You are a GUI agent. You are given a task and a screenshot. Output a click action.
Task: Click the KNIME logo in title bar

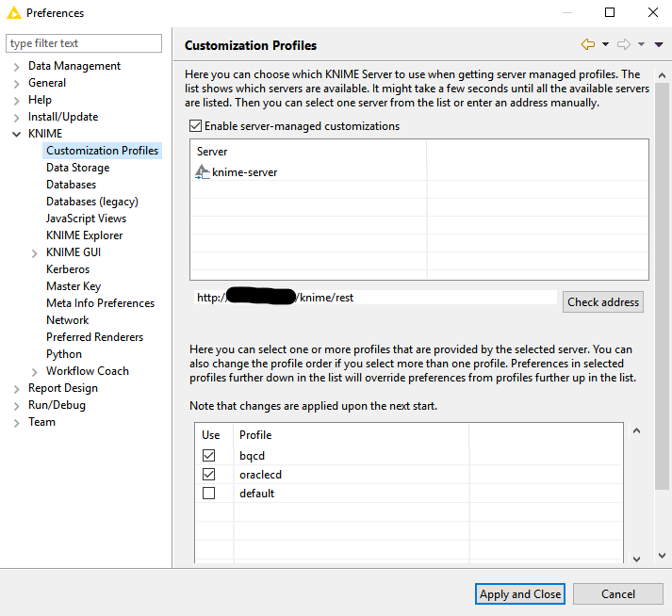tap(14, 13)
